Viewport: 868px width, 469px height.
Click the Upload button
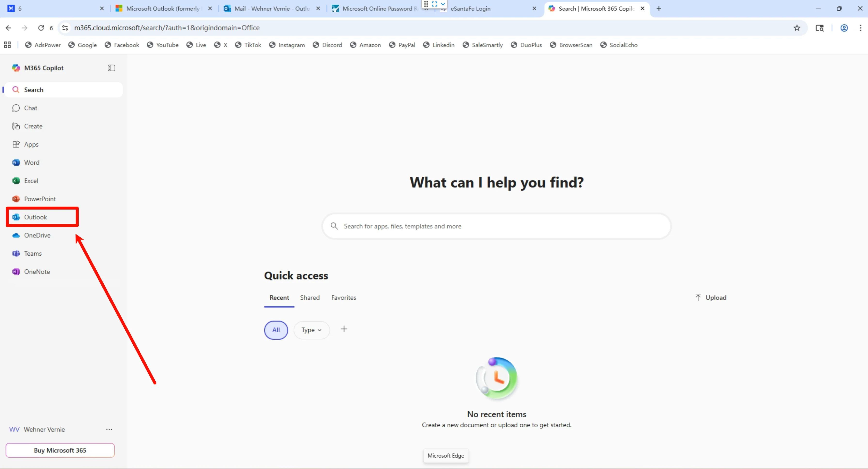click(711, 298)
